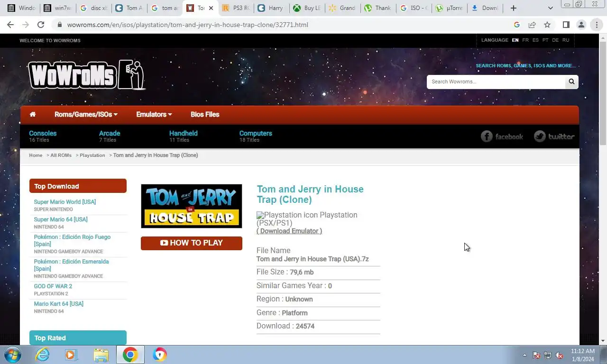Reload the page with refresh icon

41,25
